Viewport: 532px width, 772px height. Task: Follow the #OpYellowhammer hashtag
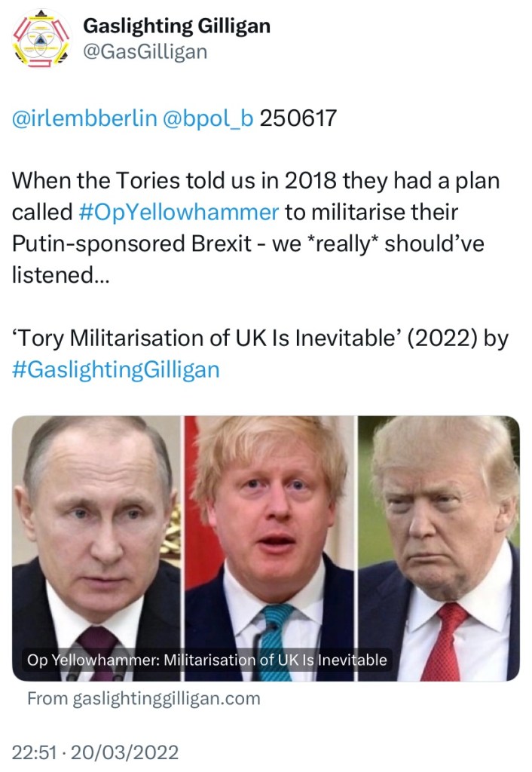tap(179, 212)
